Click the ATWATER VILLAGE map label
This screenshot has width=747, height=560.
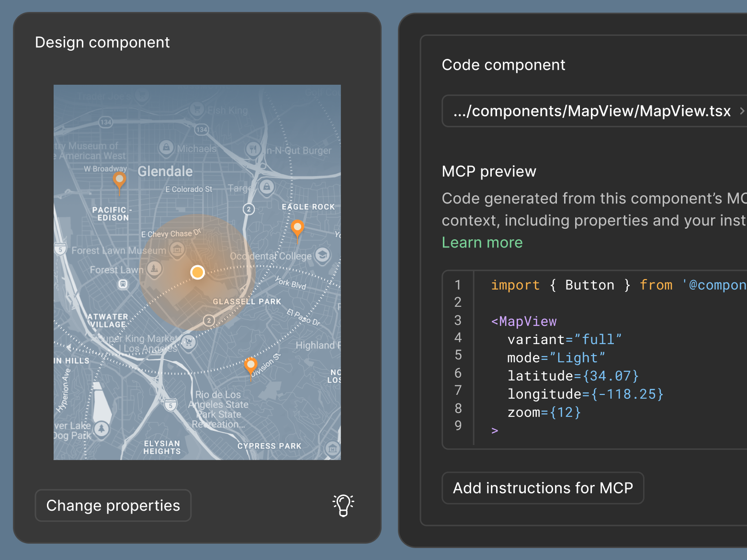click(108, 321)
